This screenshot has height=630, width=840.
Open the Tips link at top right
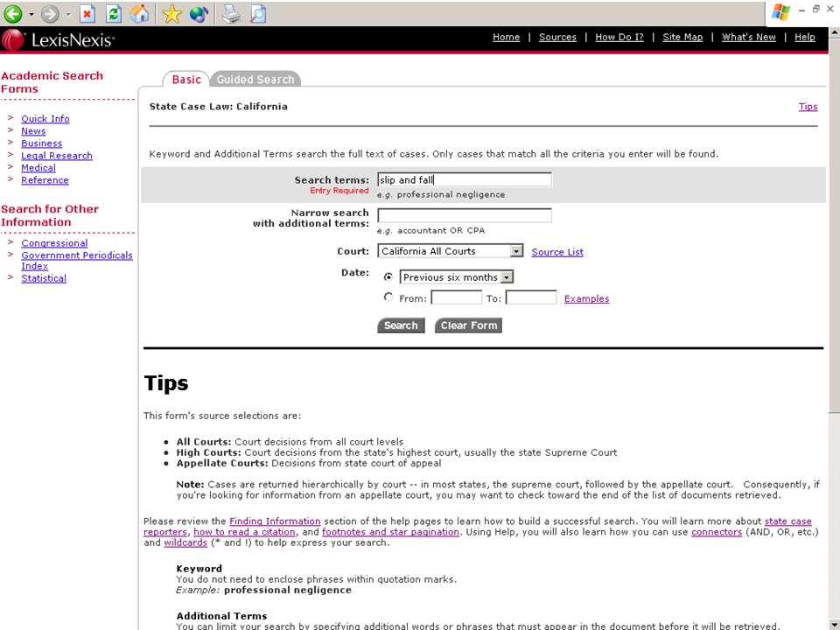808,106
